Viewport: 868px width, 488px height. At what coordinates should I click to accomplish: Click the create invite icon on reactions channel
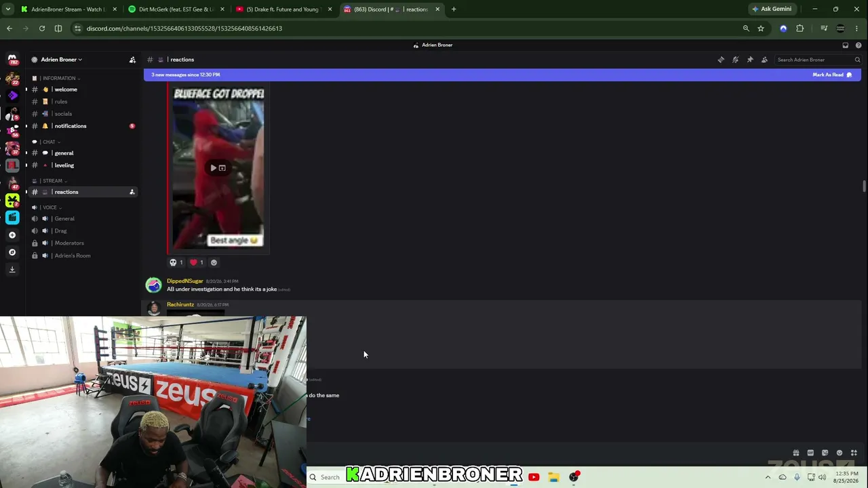tap(132, 192)
